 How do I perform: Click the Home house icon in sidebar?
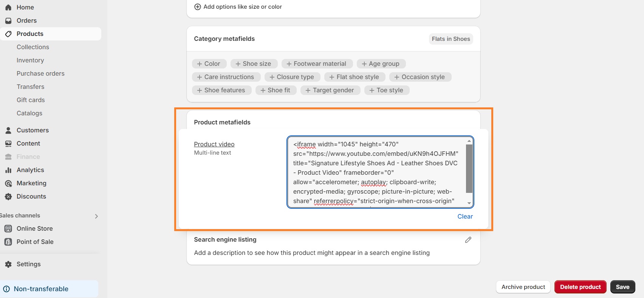pyautogui.click(x=8, y=7)
